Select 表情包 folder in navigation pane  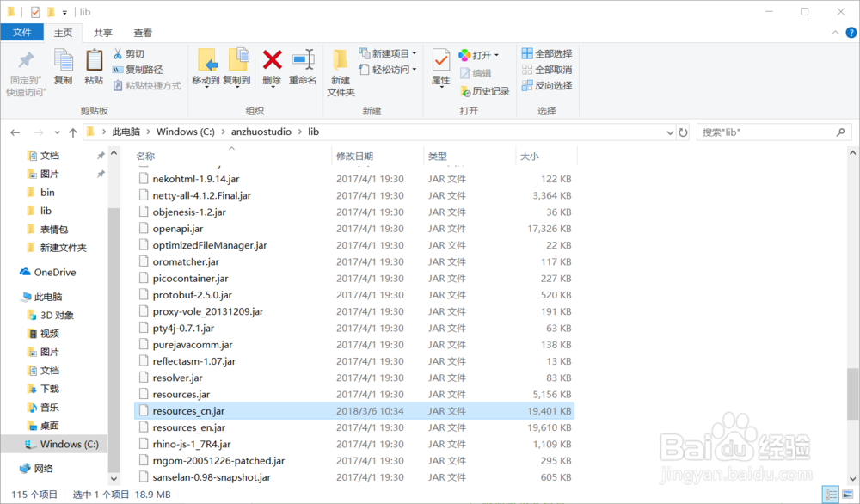47,230
